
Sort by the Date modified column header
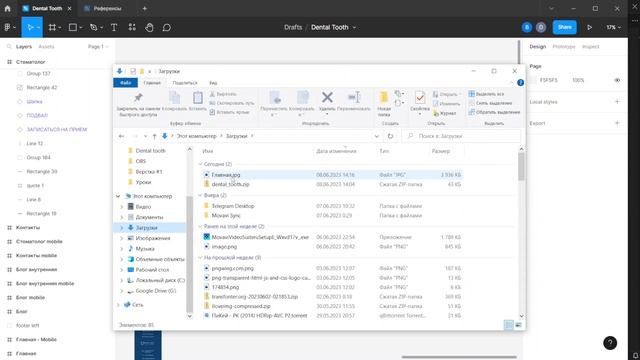tap(336, 151)
